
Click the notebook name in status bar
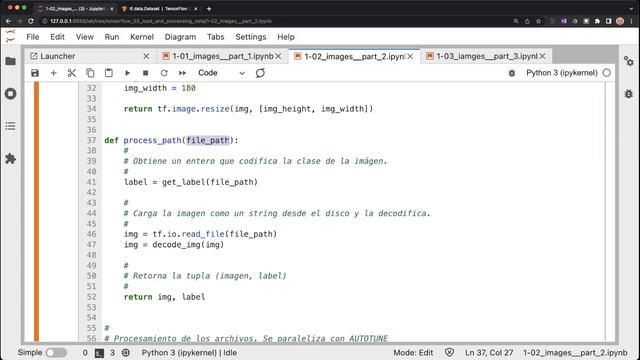pyautogui.click(x=575, y=353)
